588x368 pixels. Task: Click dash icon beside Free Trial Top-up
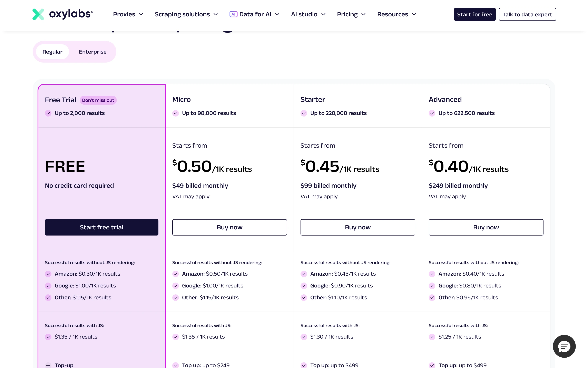click(x=48, y=365)
